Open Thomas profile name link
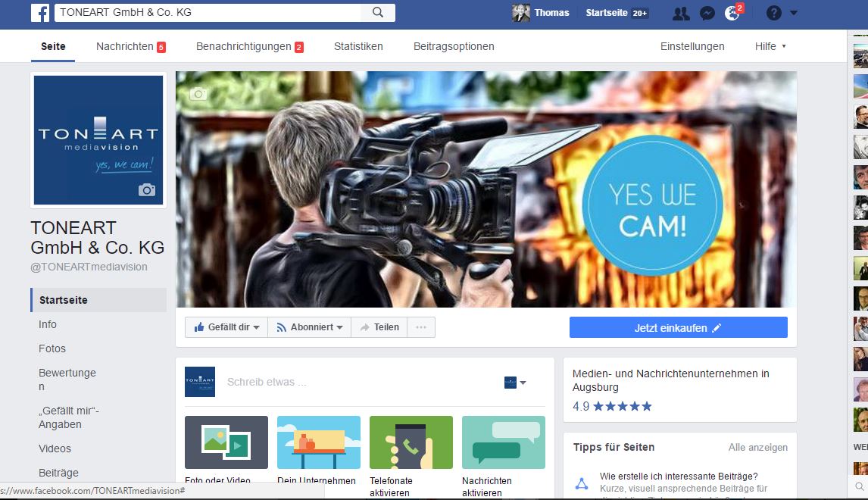 coord(551,13)
